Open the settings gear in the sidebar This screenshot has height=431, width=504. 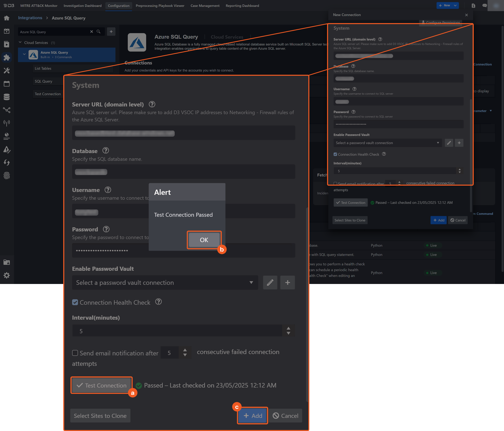(7, 275)
